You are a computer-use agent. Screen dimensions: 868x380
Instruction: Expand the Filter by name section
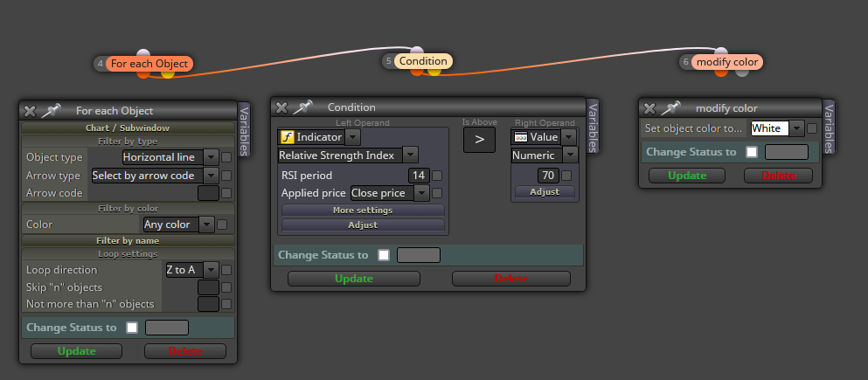[x=128, y=240]
